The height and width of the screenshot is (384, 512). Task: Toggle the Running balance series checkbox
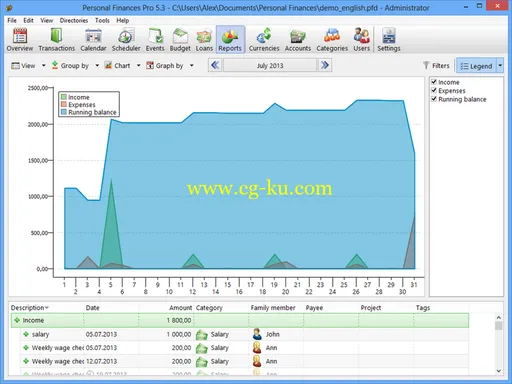pyautogui.click(x=434, y=99)
